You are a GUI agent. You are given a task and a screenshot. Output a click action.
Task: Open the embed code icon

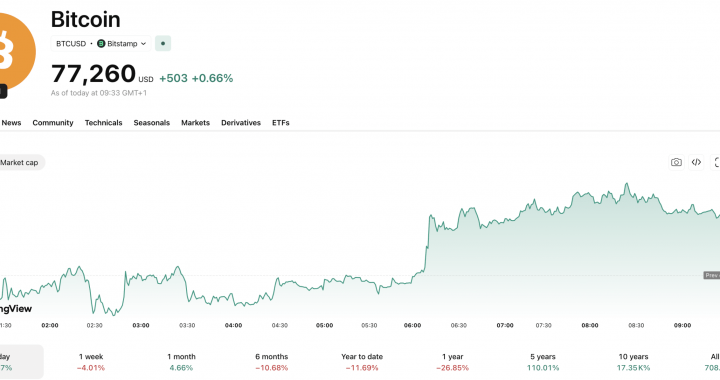point(696,162)
